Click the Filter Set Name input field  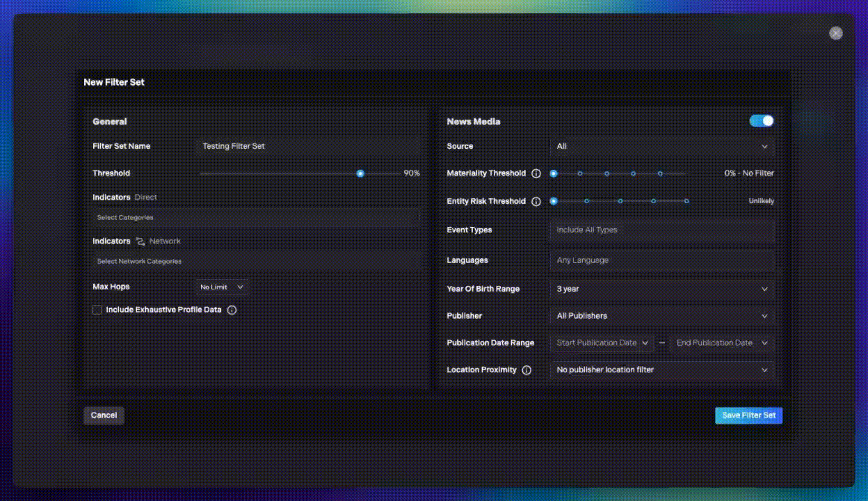(310, 147)
